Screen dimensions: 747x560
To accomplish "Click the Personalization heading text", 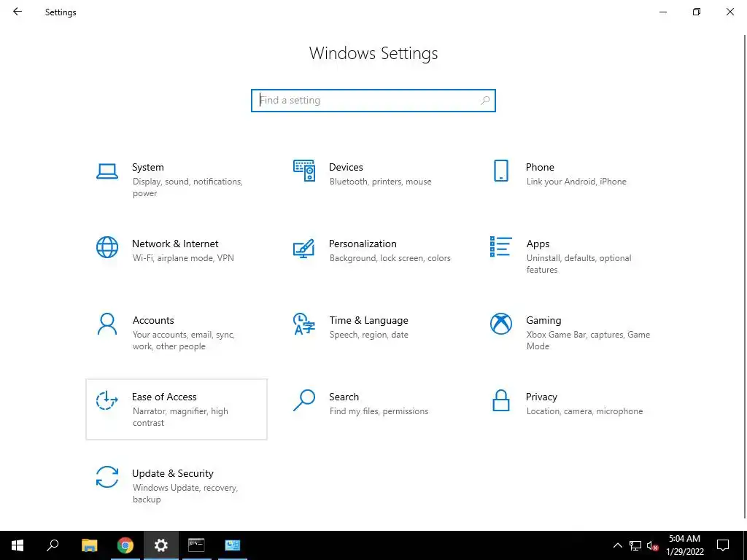I will coord(363,244).
